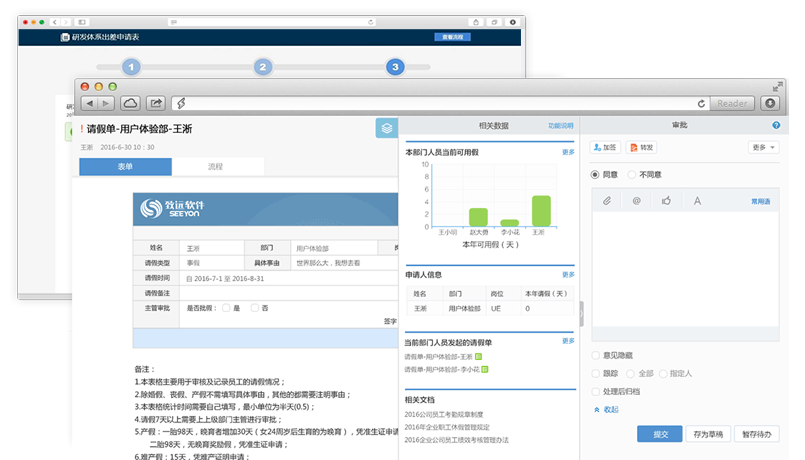This screenshot has height=460, width=805.
Task: Open the 更多 dropdown in approval panel
Action: [x=763, y=147]
